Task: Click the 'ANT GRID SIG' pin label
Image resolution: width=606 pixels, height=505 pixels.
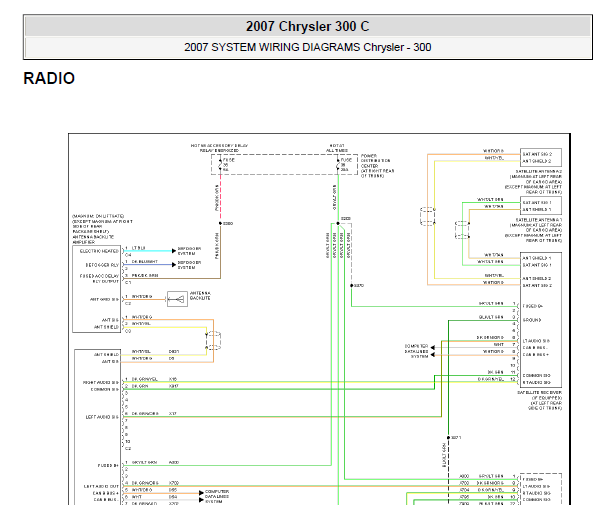Action: point(104,299)
